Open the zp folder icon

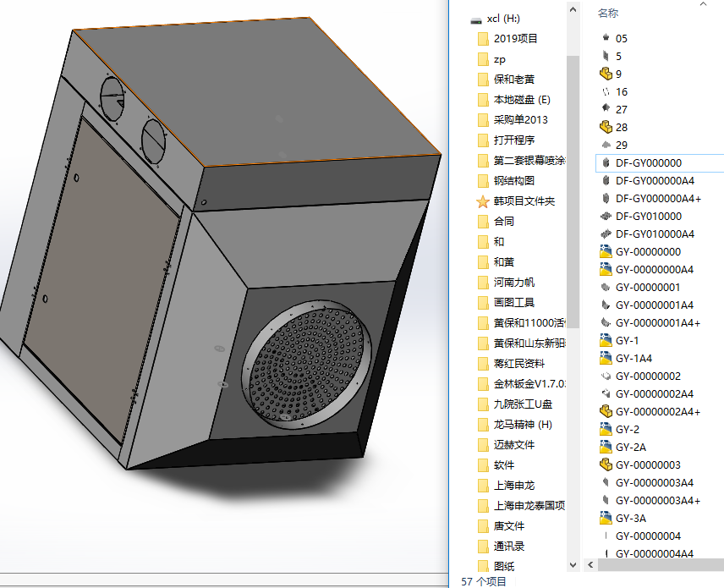coord(483,59)
